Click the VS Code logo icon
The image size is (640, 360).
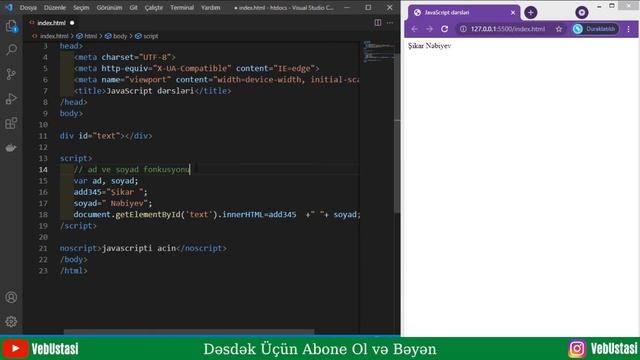[9, 7]
